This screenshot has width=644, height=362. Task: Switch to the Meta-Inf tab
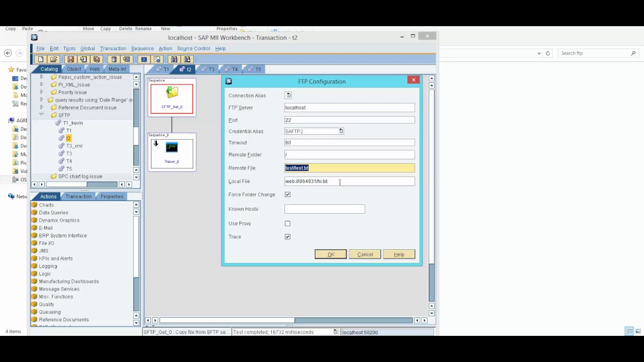tap(117, 69)
